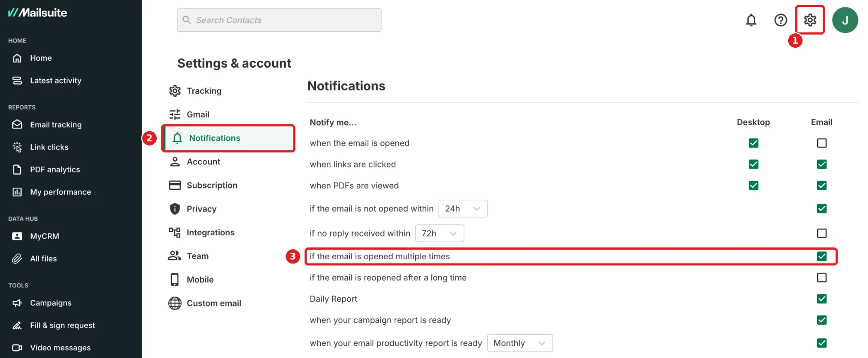Toggle productivity report ready checkbox
The height and width of the screenshot is (358, 868).
tap(822, 343)
